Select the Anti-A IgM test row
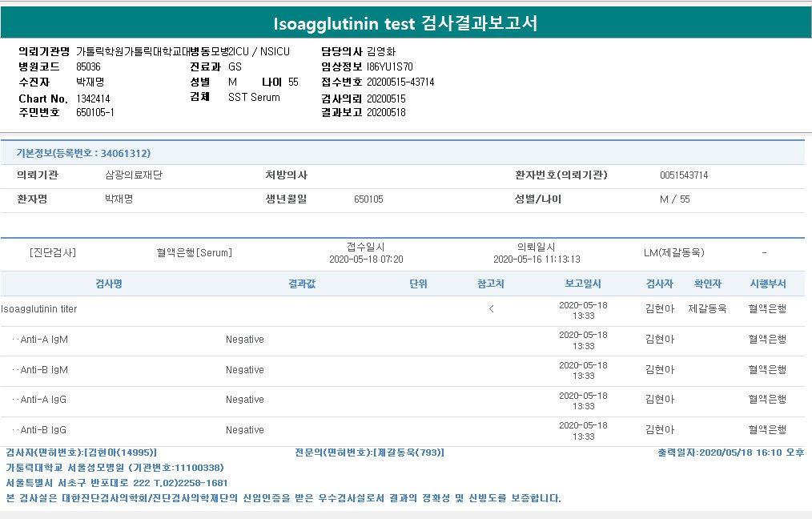 [x=44, y=340]
